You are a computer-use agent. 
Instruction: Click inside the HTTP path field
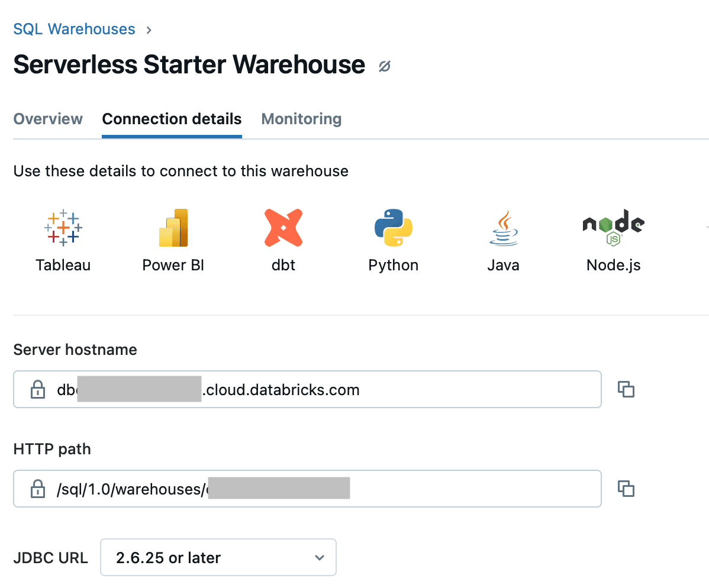(308, 489)
